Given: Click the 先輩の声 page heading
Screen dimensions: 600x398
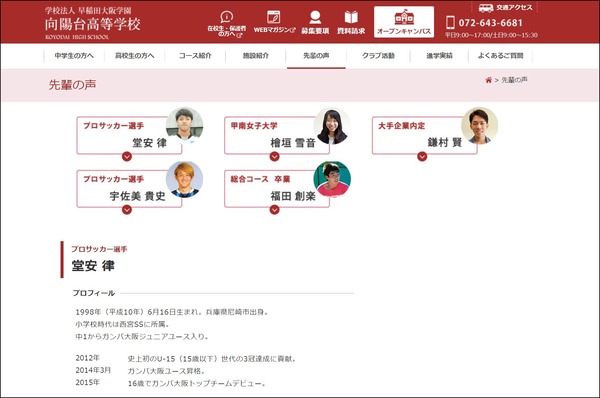Looking at the screenshot, I should [x=72, y=85].
